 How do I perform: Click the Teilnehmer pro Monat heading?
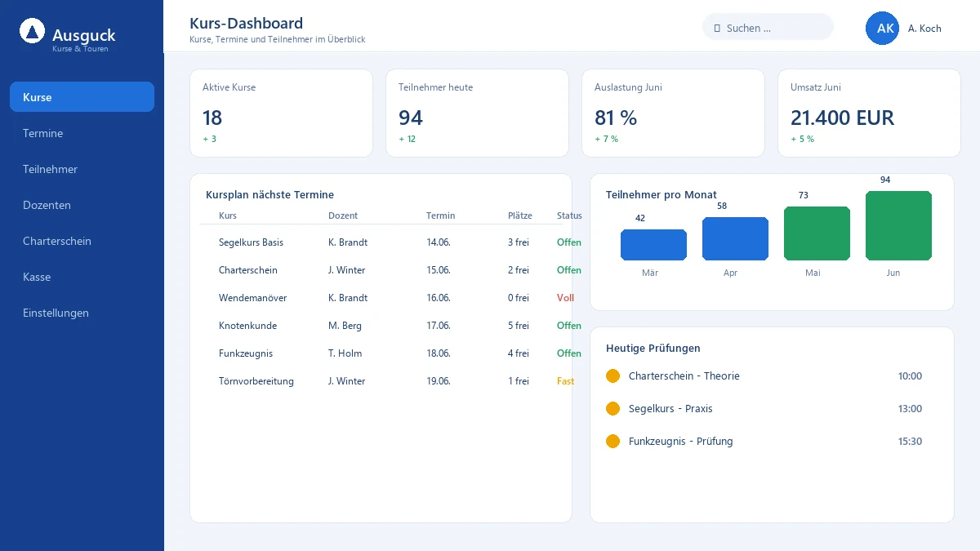pyautogui.click(x=661, y=195)
